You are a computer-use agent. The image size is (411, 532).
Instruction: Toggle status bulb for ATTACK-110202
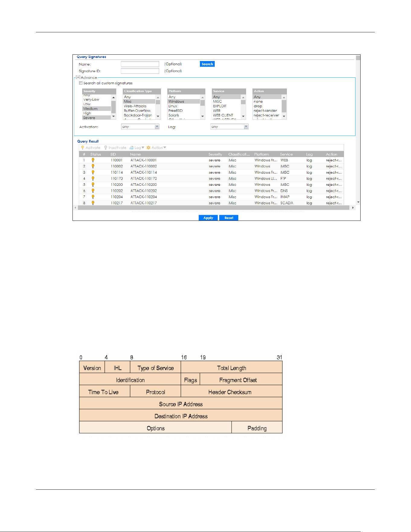click(x=93, y=191)
